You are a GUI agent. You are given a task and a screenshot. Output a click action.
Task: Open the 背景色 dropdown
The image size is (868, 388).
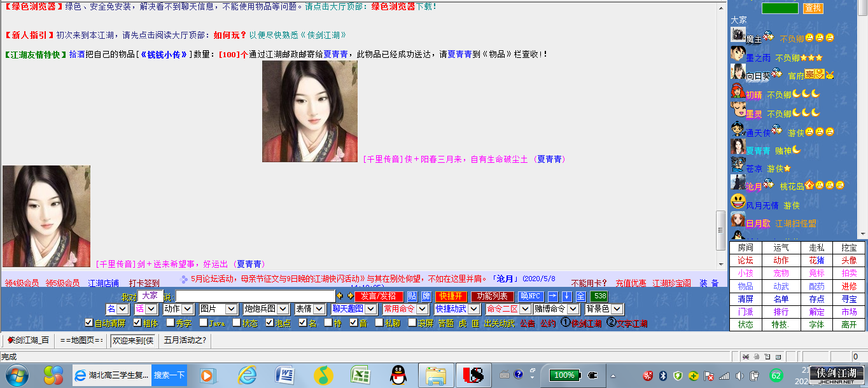[x=603, y=308]
